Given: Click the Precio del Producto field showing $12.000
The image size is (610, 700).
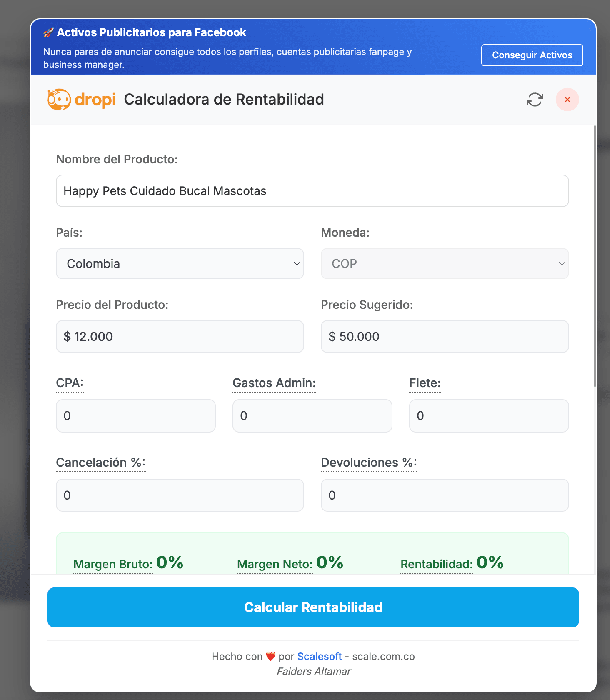Looking at the screenshot, I should [180, 336].
